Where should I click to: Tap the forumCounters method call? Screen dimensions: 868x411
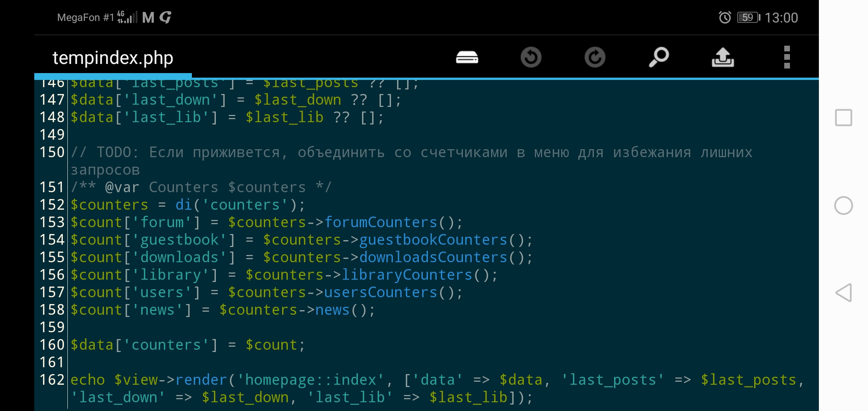tap(381, 222)
